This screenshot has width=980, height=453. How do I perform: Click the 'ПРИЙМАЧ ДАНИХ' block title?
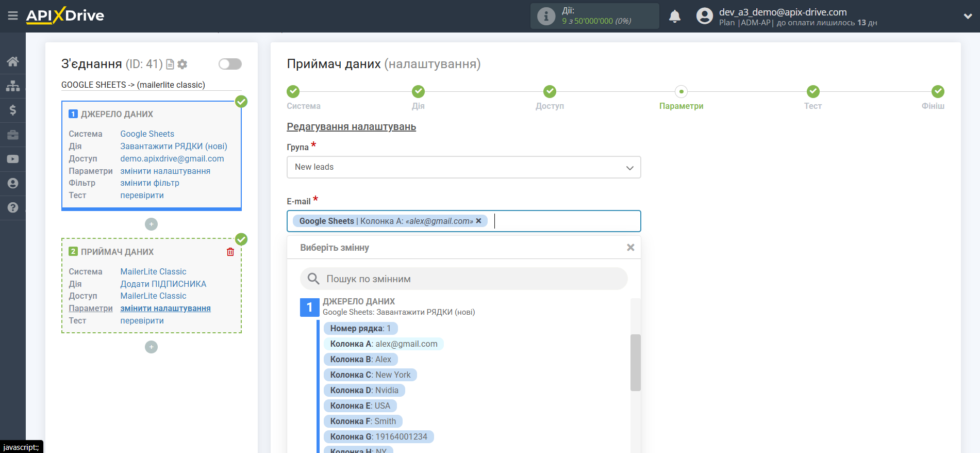pyautogui.click(x=117, y=252)
